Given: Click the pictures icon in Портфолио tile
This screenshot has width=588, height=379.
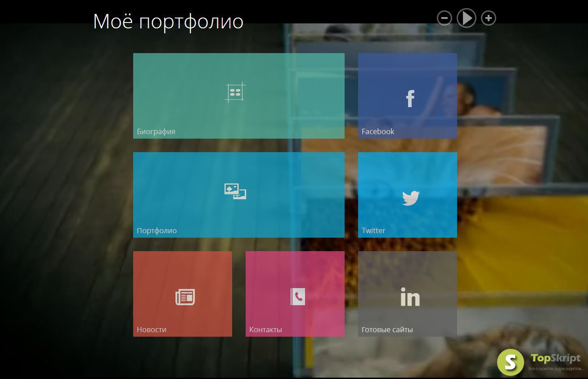Looking at the screenshot, I should (x=235, y=191).
